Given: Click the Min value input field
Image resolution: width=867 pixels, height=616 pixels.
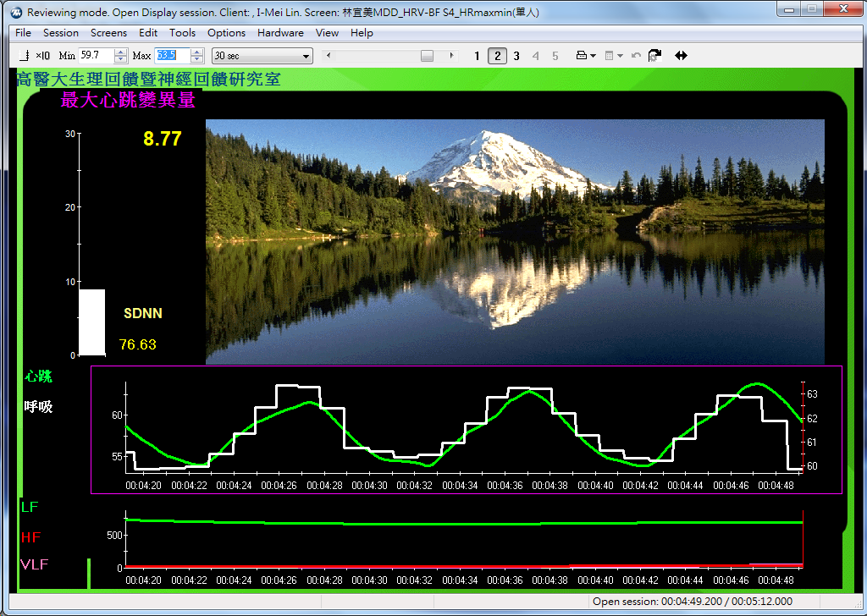Looking at the screenshot, I should [x=96, y=56].
